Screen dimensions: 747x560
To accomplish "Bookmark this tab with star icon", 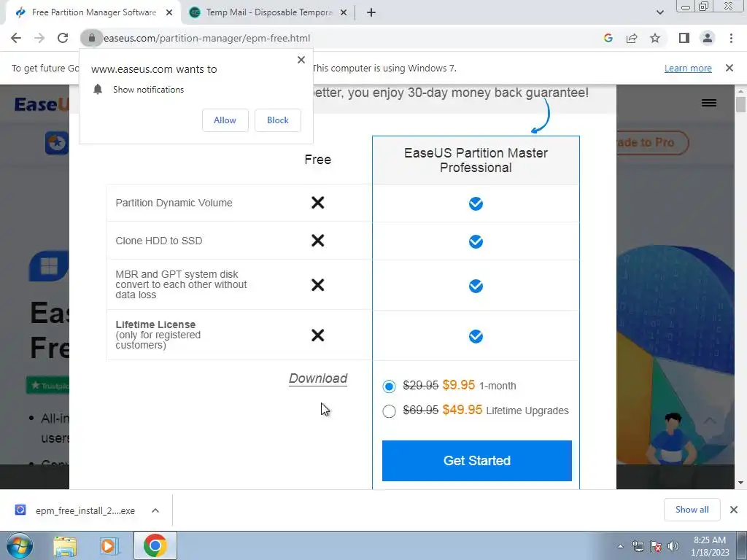I will [655, 38].
